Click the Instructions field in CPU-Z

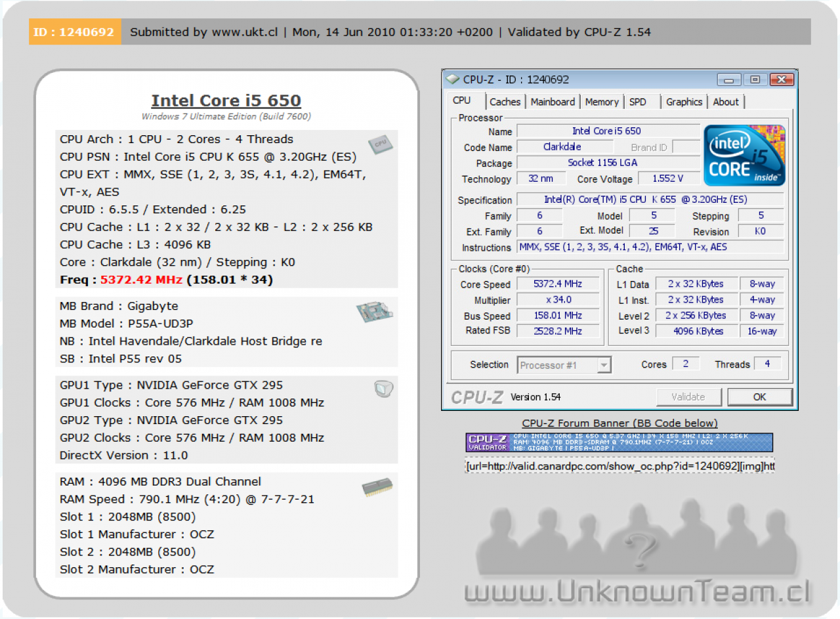pyautogui.click(x=650, y=247)
